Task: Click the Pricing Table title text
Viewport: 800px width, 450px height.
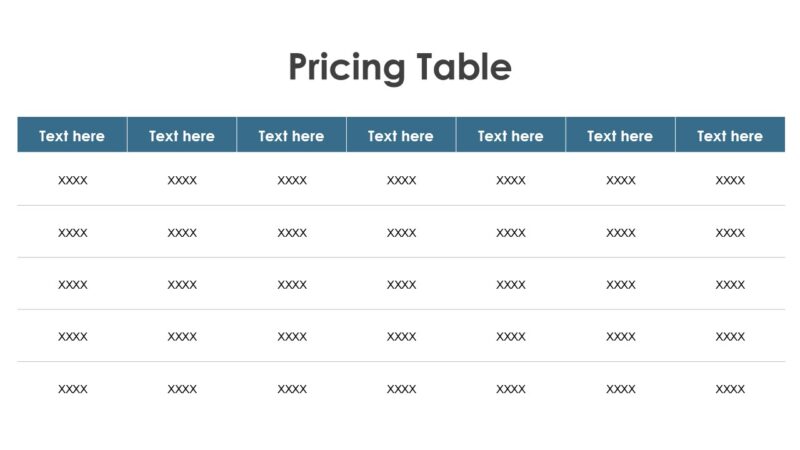Action: pyautogui.click(x=400, y=67)
